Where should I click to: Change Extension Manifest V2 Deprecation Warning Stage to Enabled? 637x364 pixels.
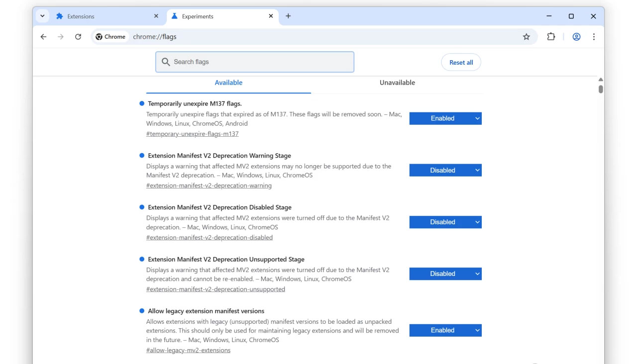tap(445, 170)
